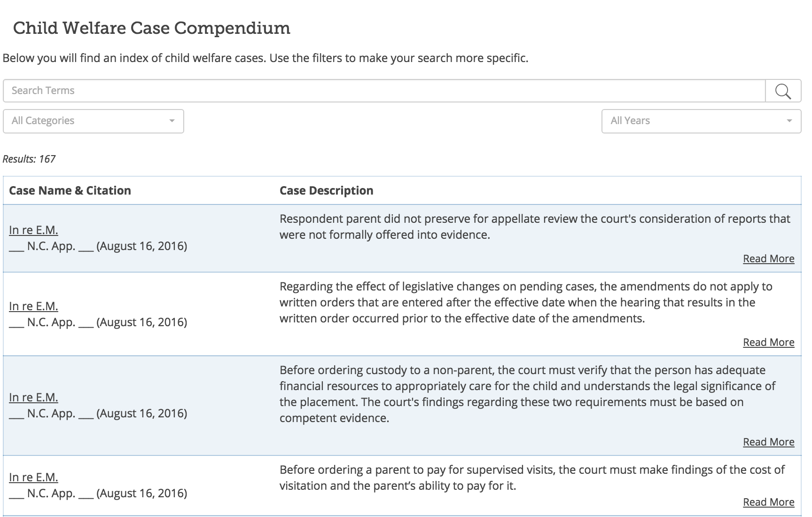Screen dimensions: 812x517
Task: Click the citation under the first In re E.M.
Action: tap(98, 246)
